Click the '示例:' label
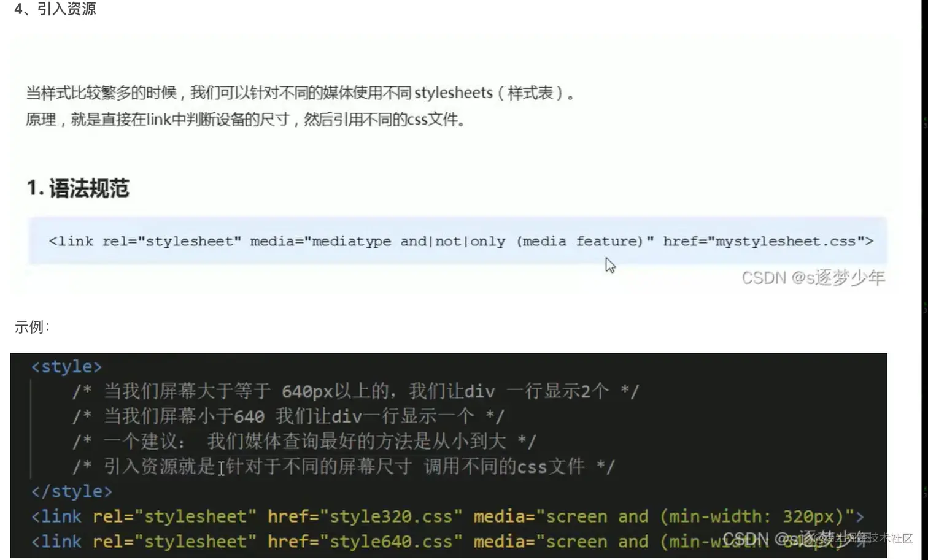This screenshot has height=560, width=928. coord(32,327)
